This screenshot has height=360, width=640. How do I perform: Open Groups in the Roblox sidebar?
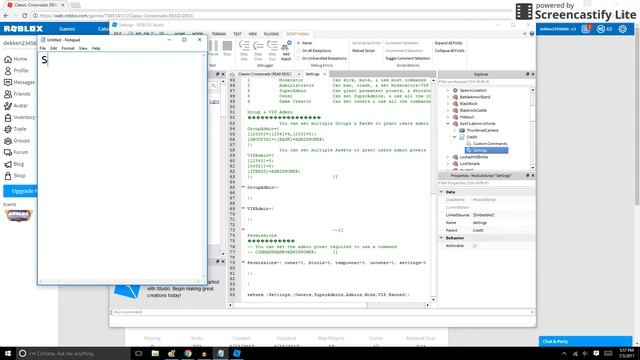(17, 141)
